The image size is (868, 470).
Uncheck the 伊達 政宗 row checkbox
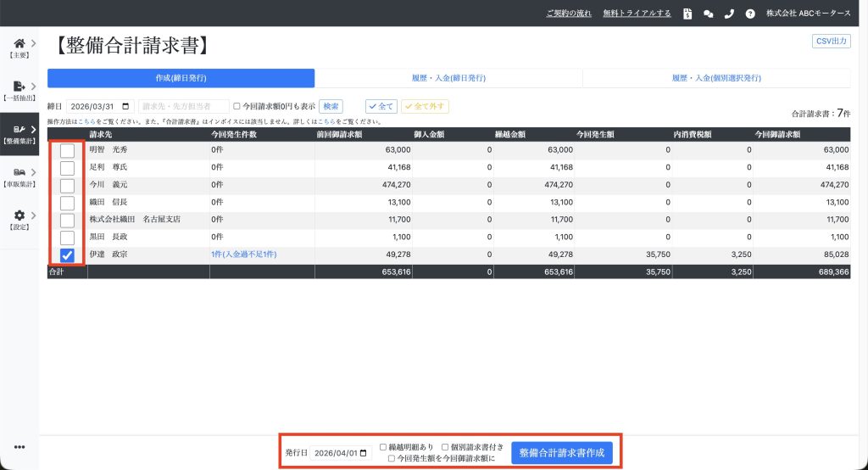(67, 255)
